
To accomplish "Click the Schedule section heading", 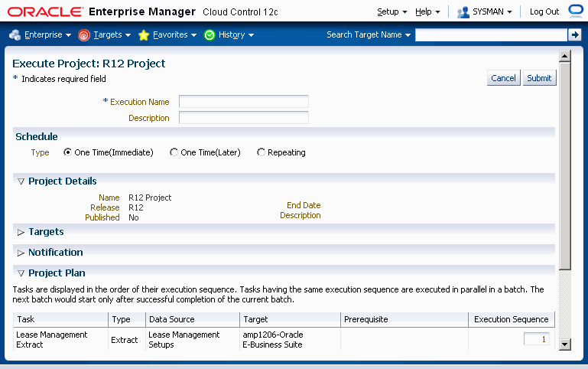I will (37, 136).
